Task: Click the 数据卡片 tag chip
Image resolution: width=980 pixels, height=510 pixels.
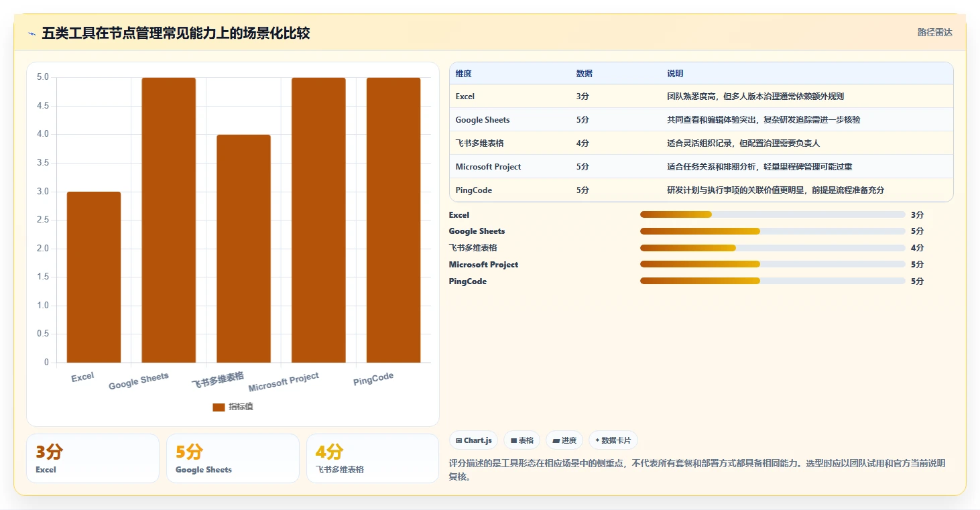Action: point(613,440)
